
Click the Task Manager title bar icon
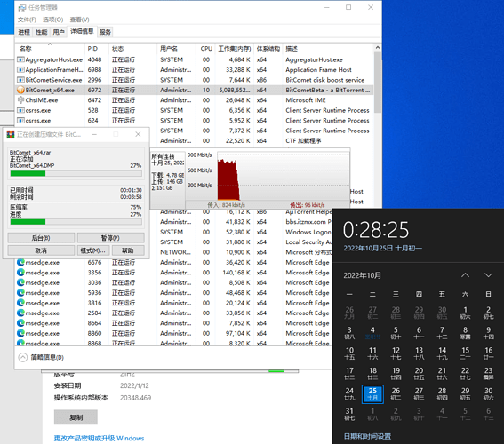22,8
